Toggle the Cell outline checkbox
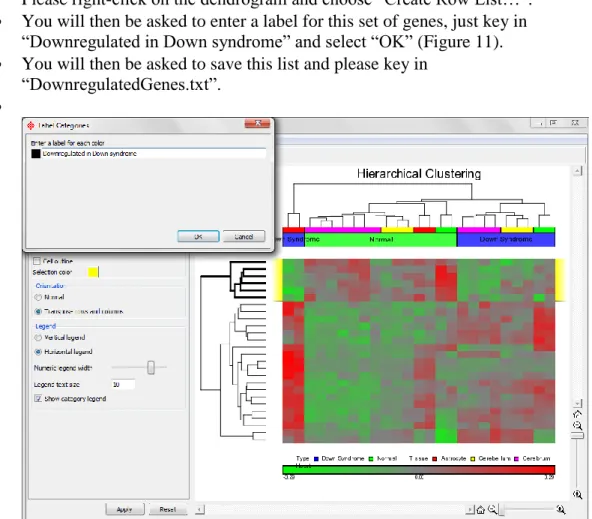The image size is (592, 519). (37, 261)
